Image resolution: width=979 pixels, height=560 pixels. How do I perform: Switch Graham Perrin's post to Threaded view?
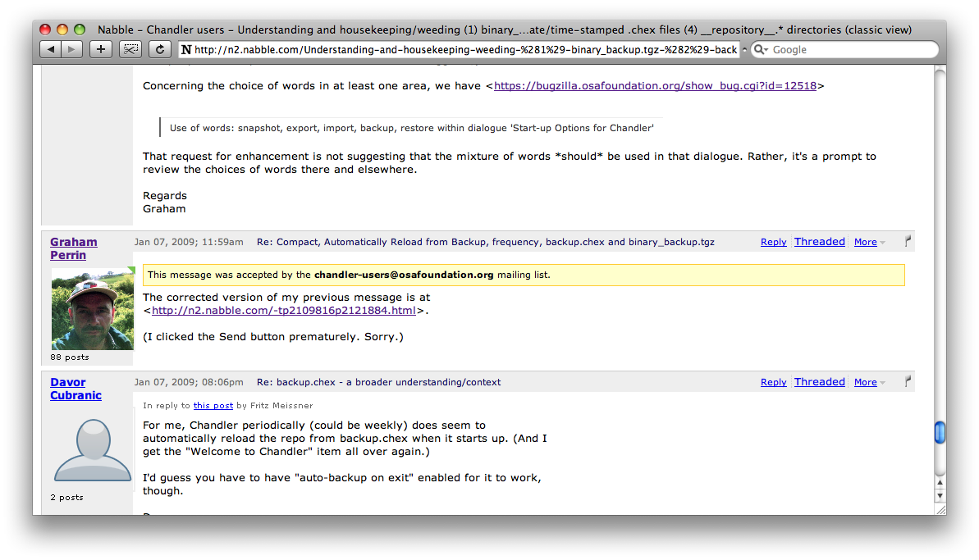tap(819, 242)
